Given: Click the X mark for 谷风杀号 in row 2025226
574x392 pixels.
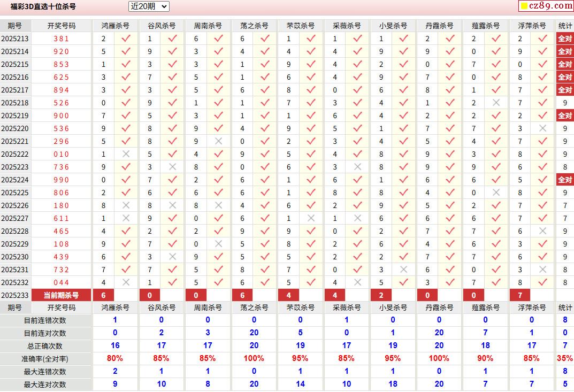Looking at the screenshot, I should pos(172,205).
